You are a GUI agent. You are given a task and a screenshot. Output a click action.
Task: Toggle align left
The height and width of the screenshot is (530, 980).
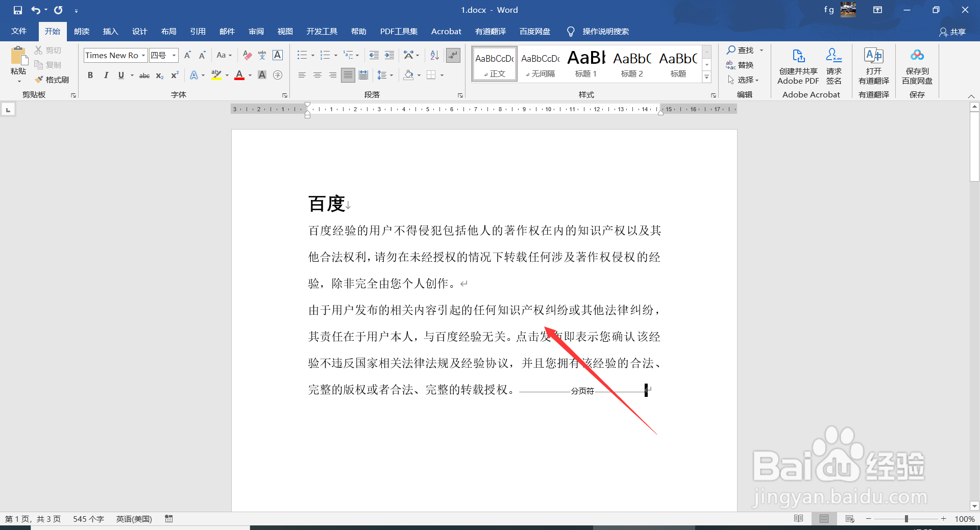pyautogui.click(x=302, y=75)
